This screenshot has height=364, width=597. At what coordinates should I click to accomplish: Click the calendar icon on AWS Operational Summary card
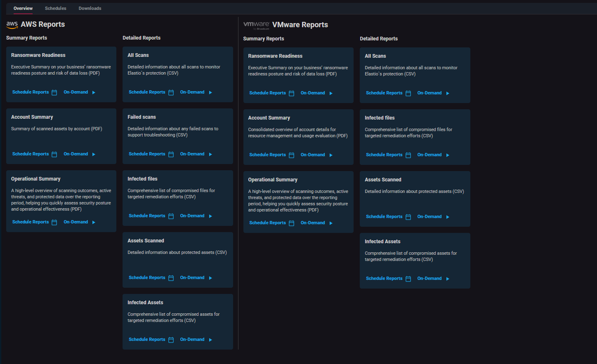[x=54, y=221]
